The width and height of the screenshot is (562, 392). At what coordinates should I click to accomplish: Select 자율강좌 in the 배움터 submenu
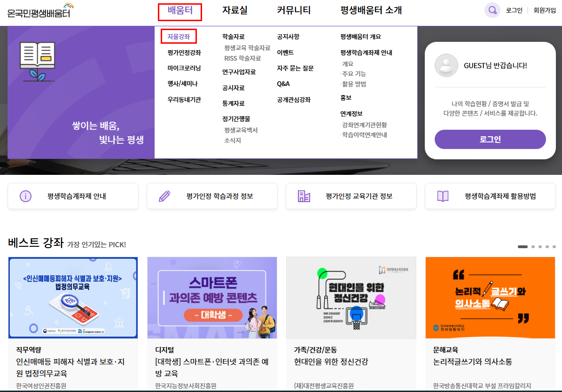click(x=179, y=37)
